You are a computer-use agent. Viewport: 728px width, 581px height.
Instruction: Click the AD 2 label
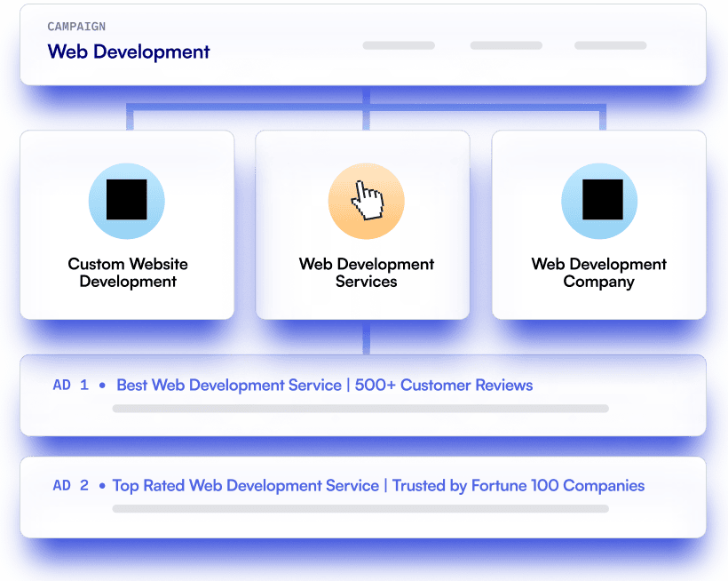(x=70, y=485)
